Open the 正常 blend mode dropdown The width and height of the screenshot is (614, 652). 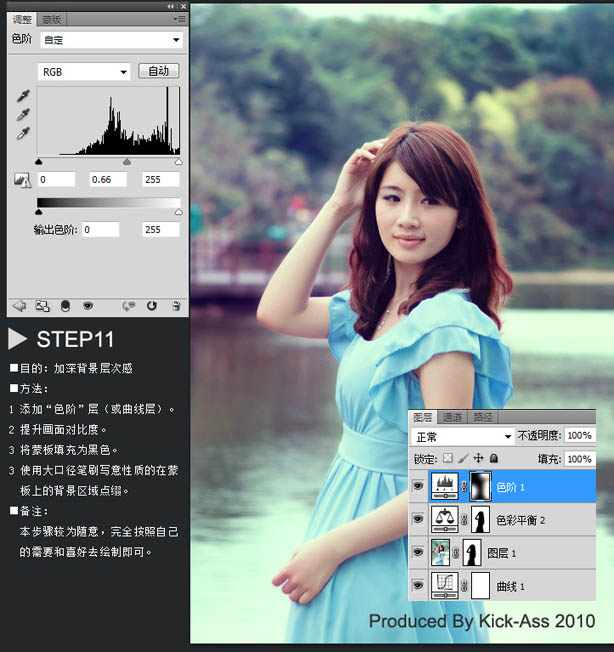coord(463,437)
